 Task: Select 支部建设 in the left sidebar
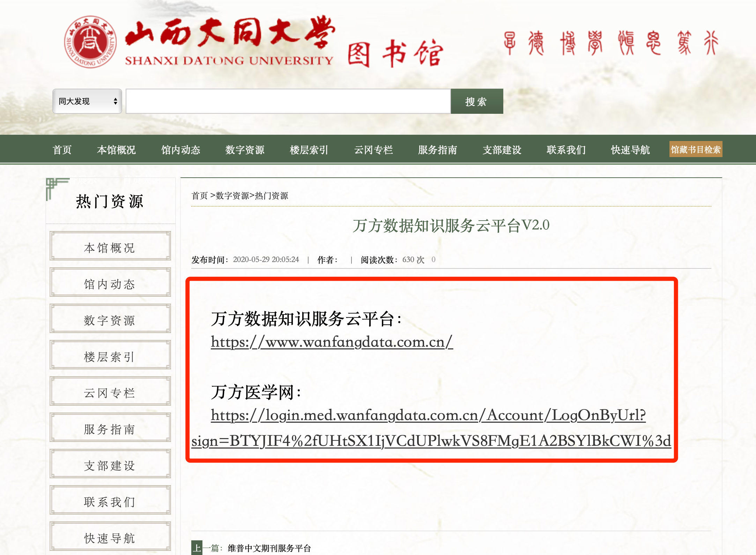point(110,464)
